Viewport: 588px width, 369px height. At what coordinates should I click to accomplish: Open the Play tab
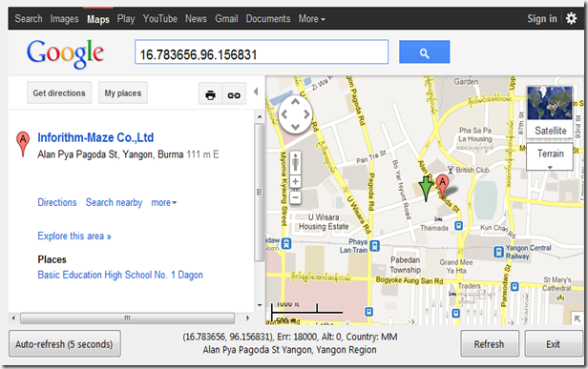pyautogui.click(x=126, y=19)
